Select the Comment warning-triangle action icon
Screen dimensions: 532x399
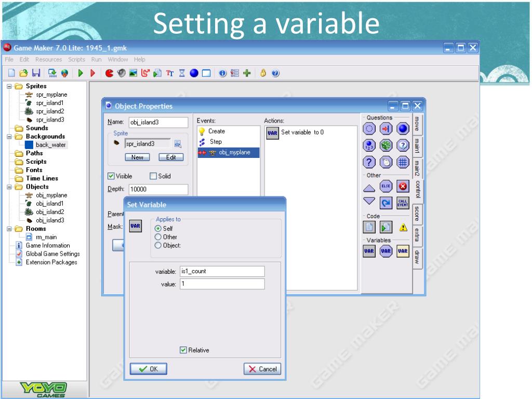tap(403, 227)
